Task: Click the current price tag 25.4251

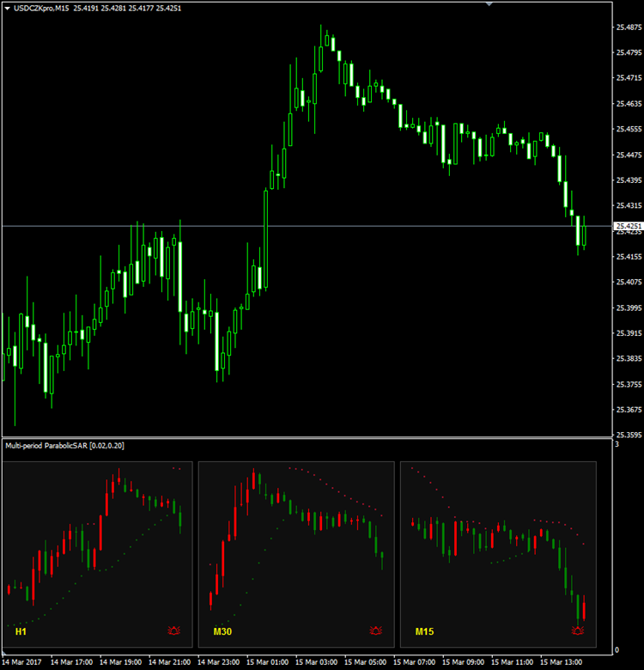Action: (x=629, y=226)
